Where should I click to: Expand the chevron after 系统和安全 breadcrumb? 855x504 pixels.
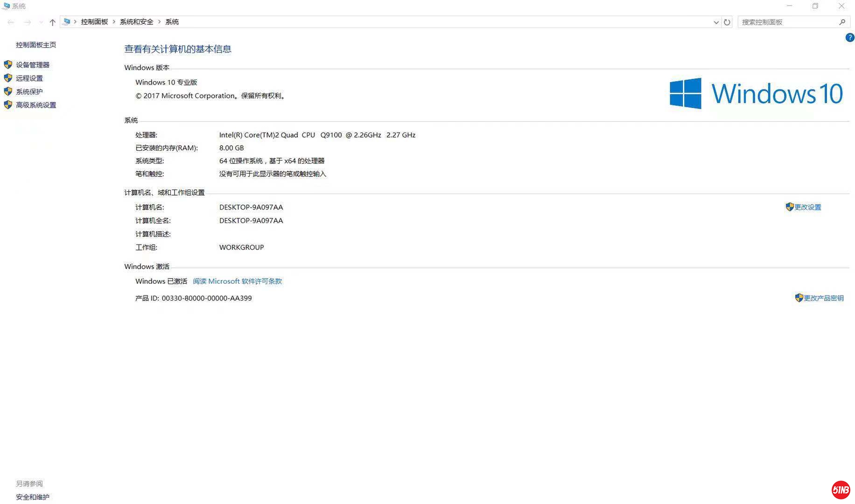click(159, 22)
